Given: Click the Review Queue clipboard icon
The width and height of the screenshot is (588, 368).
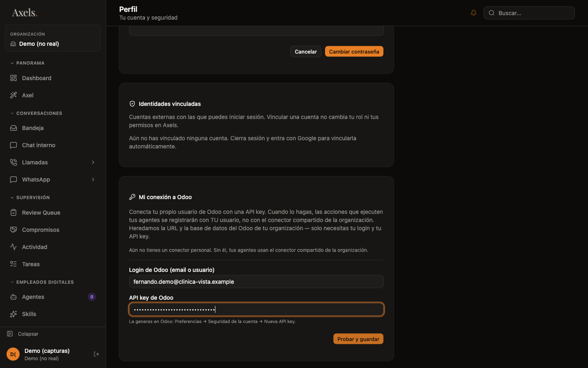Looking at the screenshot, I should click(13, 213).
